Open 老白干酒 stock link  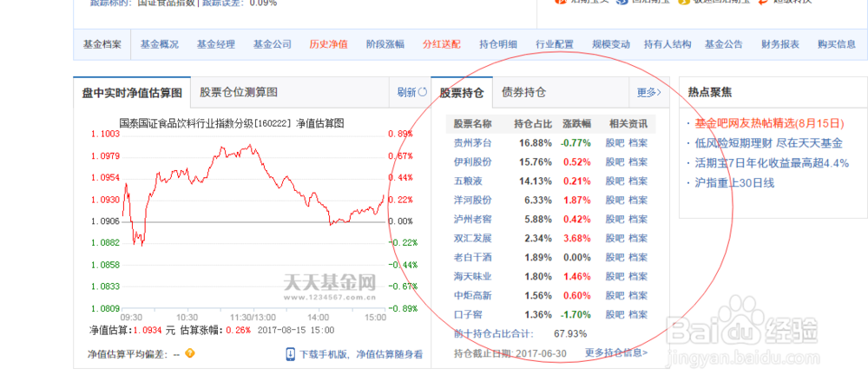(x=472, y=258)
